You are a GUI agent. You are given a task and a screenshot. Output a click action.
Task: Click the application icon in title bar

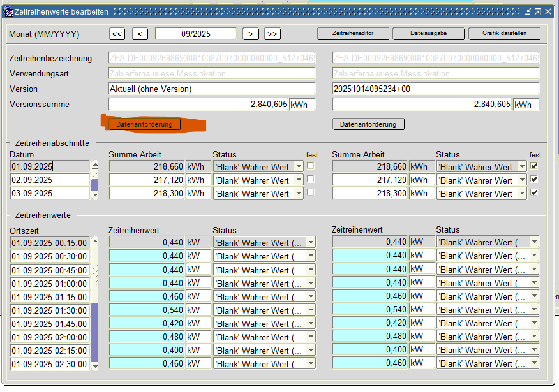tap(9, 11)
